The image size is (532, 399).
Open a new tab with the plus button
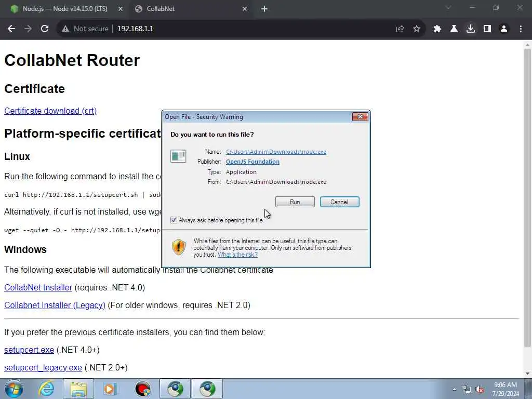(264, 9)
